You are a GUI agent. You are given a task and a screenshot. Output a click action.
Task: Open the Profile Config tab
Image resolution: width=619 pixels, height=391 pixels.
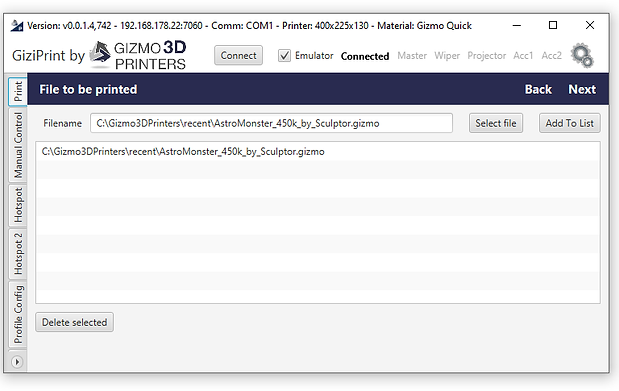(18, 314)
